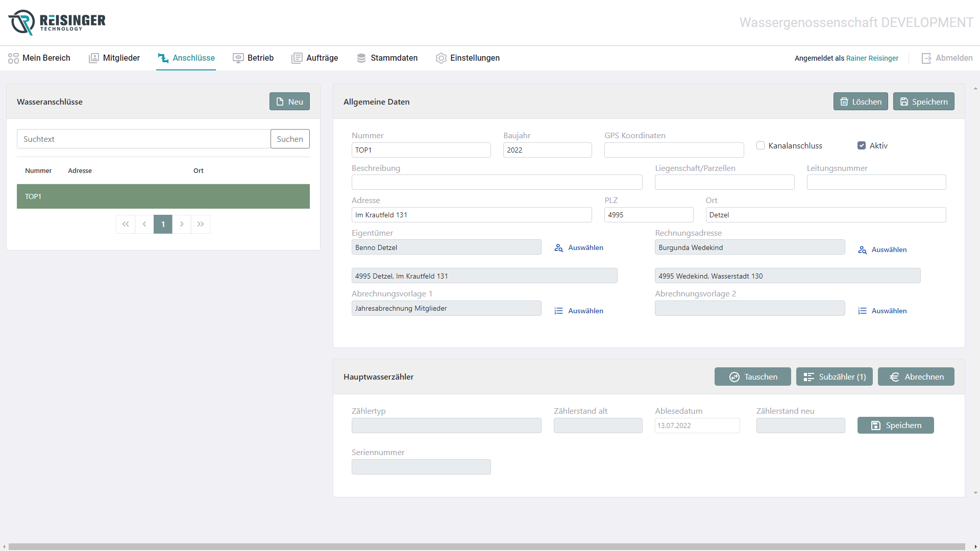Sort by the Ort column header
The width and height of the screenshot is (980, 551).
point(199,171)
